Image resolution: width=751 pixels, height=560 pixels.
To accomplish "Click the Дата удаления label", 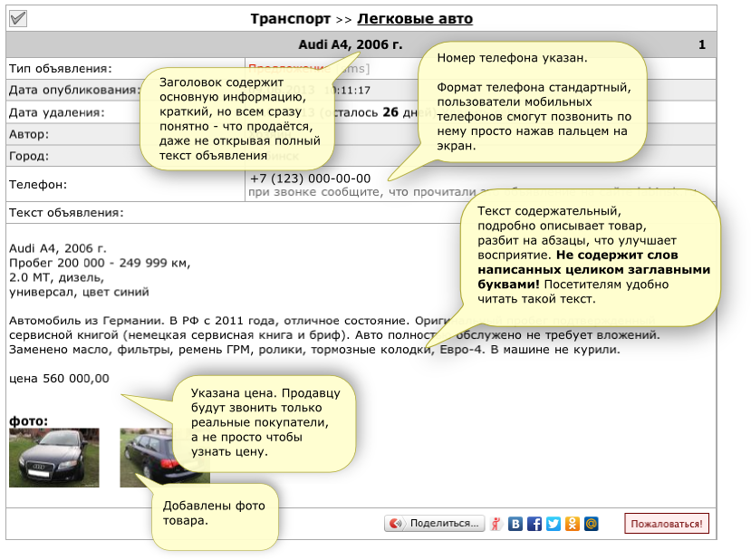I will pos(56,112).
